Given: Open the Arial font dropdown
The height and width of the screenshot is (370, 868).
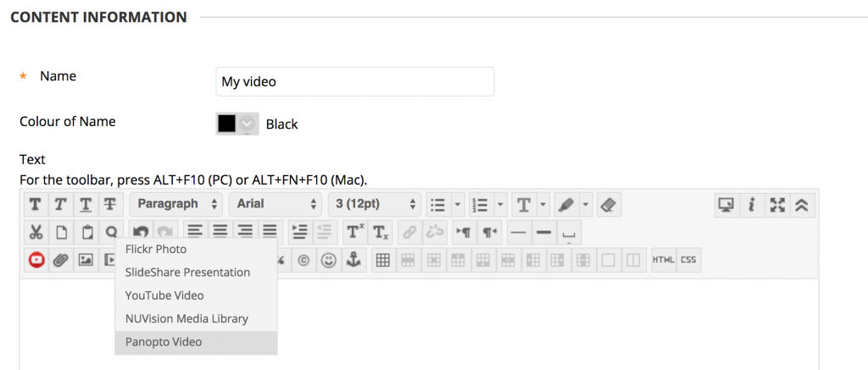Looking at the screenshot, I should [276, 204].
